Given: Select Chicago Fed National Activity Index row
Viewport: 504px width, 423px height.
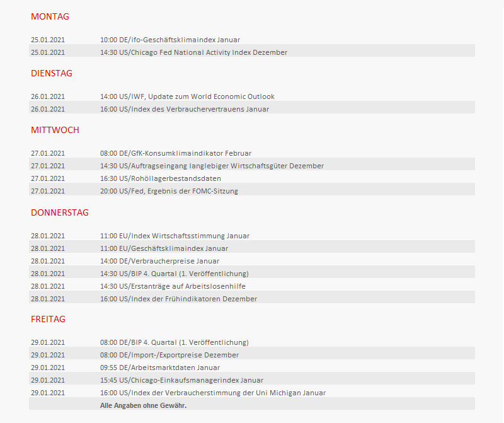Looking at the screenshot, I should pos(193,52).
